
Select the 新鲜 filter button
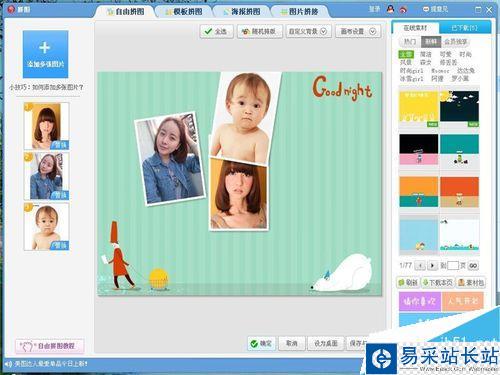click(x=431, y=42)
